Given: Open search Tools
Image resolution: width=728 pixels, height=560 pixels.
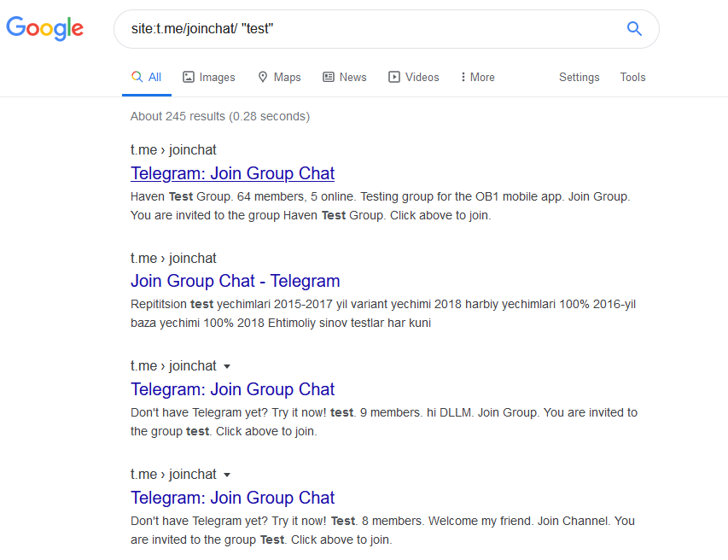Looking at the screenshot, I should click(632, 78).
